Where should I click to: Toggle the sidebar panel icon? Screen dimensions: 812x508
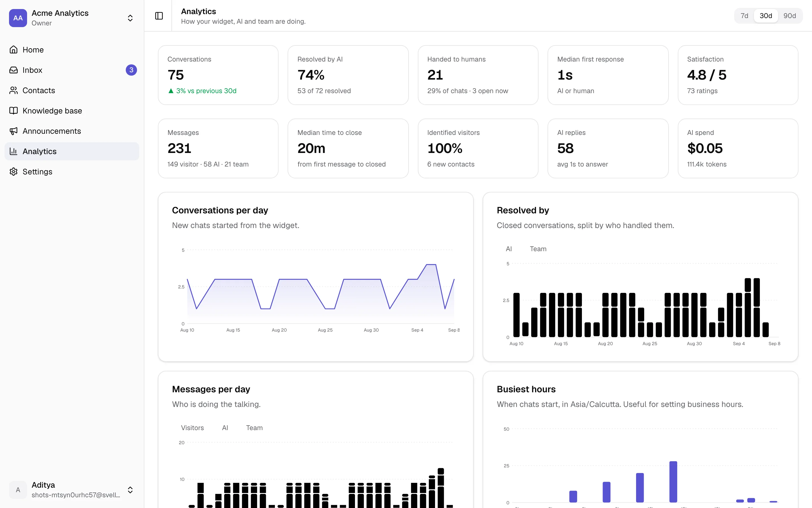pos(159,16)
